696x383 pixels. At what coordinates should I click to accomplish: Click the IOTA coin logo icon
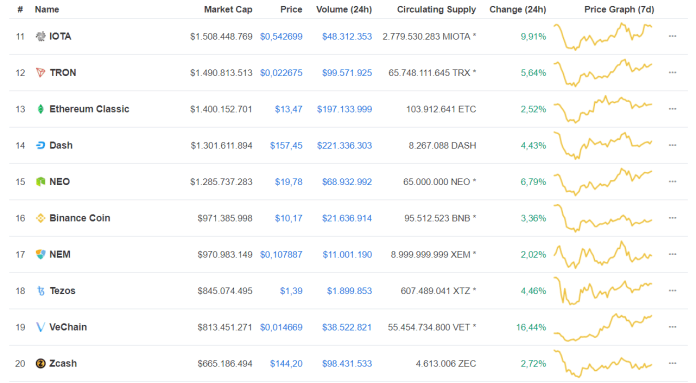coord(40,36)
